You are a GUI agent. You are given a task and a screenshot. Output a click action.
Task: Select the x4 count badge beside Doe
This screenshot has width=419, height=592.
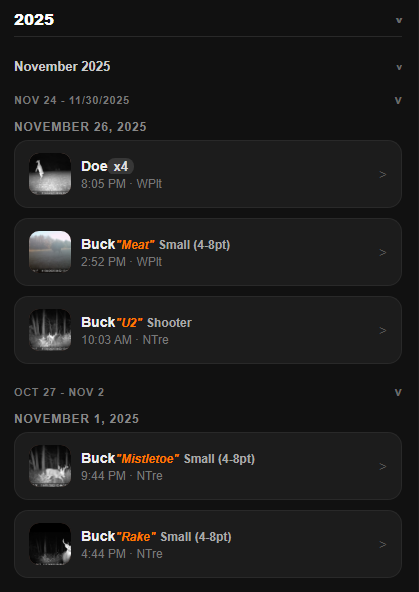[x=121, y=166]
